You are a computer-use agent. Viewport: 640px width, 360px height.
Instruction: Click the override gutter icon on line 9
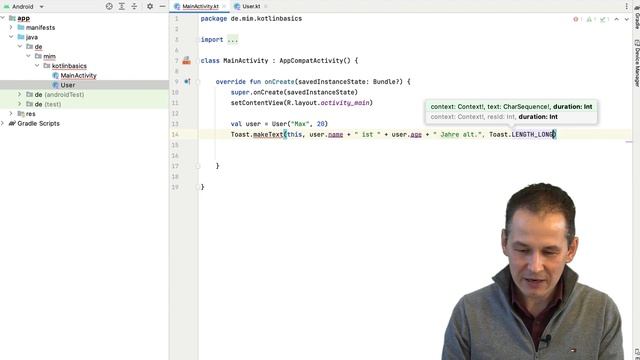pyautogui.click(x=187, y=82)
